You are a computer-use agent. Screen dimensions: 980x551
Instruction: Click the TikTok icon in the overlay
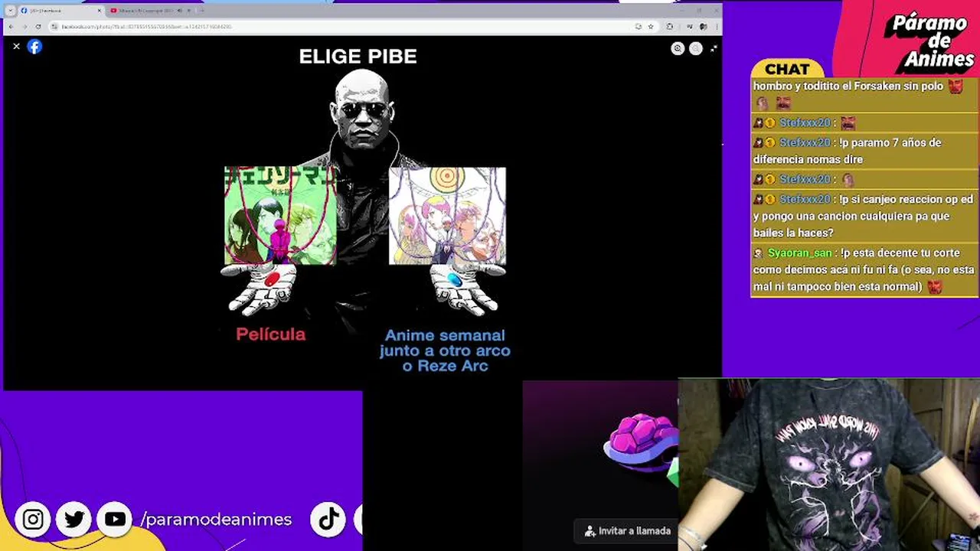[x=328, y=520]
